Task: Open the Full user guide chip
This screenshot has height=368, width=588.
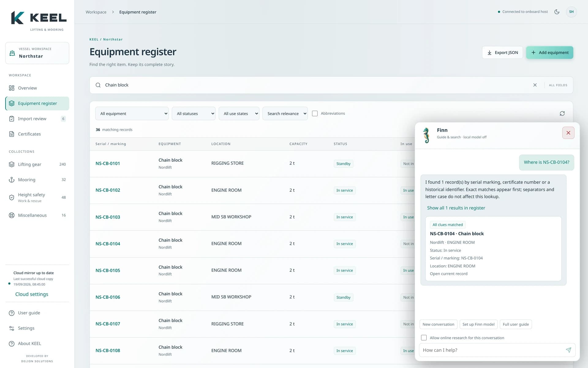Action: (x=516, y=324)
